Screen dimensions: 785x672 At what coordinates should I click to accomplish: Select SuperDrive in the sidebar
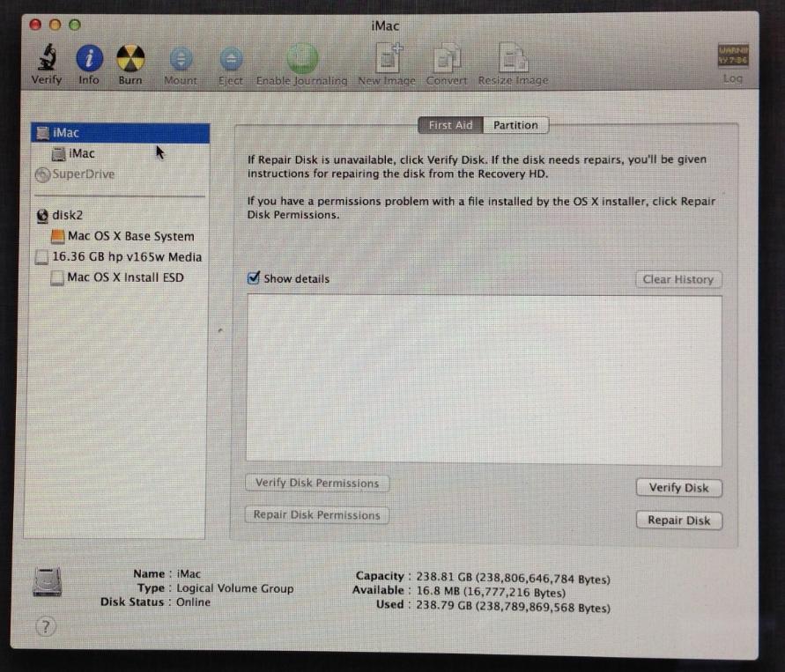click(120, 174)
